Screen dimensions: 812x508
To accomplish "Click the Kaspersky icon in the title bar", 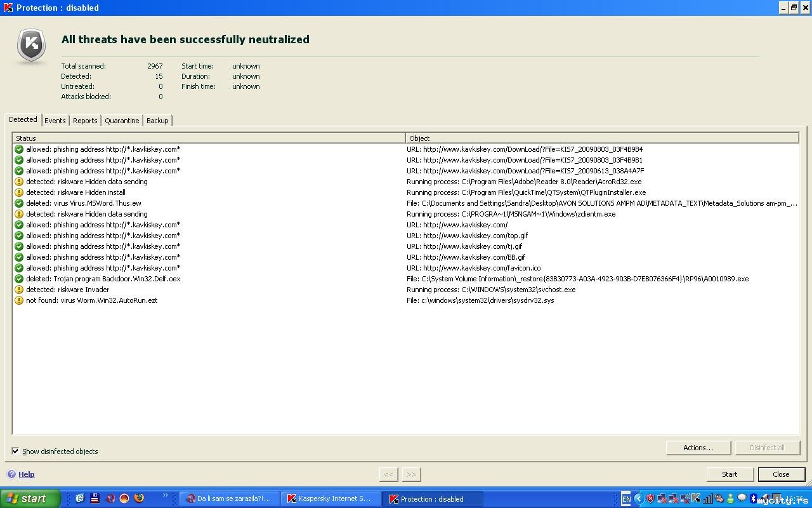I will (8, 8).
